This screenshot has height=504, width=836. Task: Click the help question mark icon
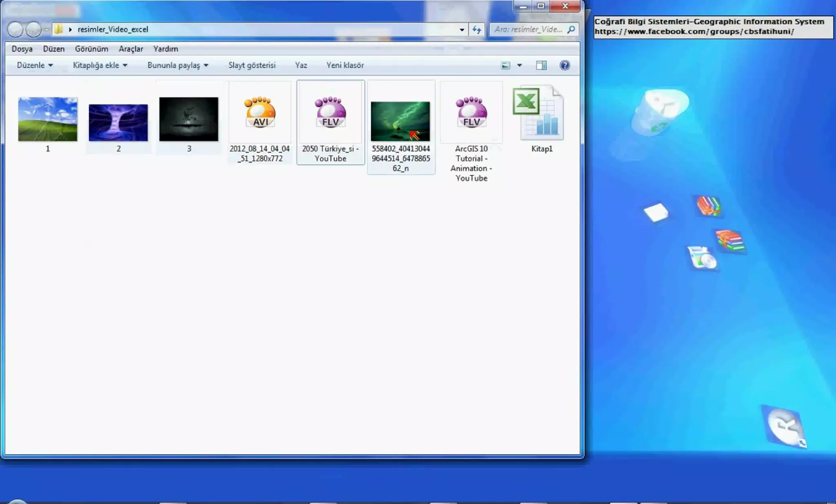coord(565,65)
